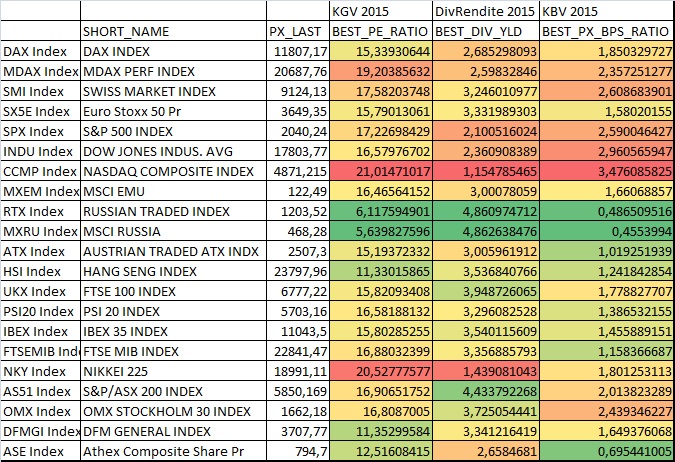The height and width of the screenshot is (462, 675).
Task: Select the cell 'MSCI RUSSIA'
Action: [173, 231]
